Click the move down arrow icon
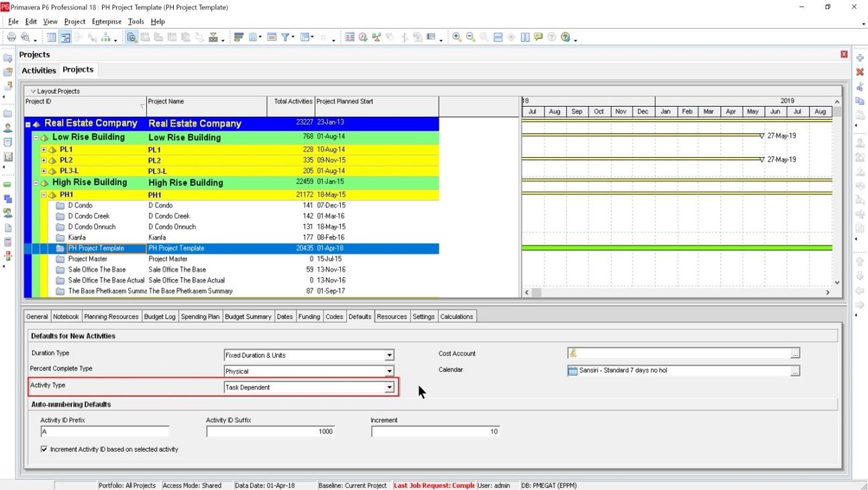Screen dimensions: 868x490 [860, 276]
